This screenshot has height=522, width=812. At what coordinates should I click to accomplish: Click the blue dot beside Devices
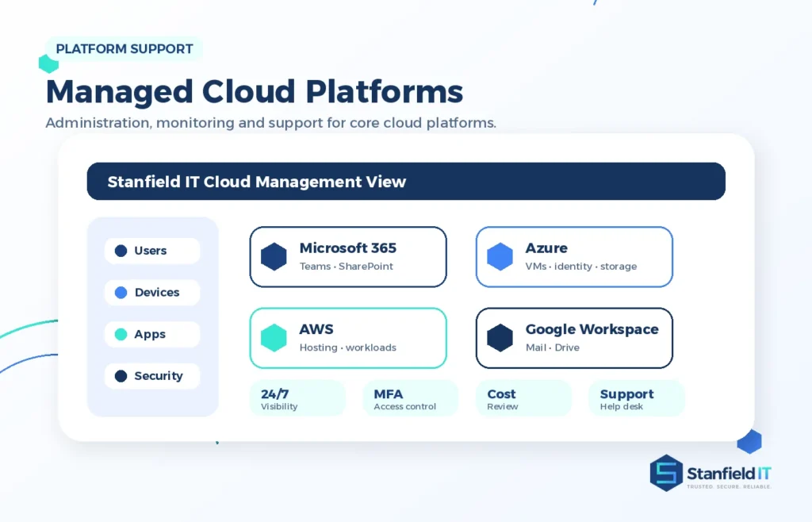(x=121, y=293)
